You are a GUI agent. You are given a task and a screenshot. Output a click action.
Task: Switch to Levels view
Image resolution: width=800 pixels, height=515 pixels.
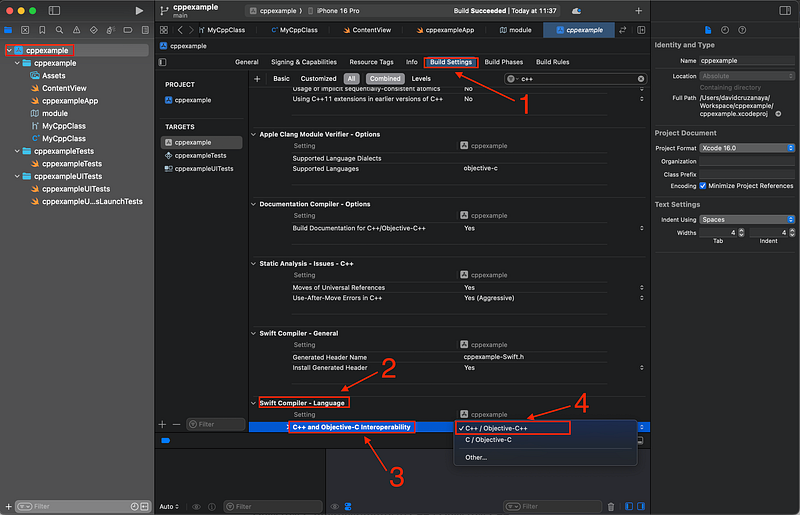click(421, 79)
